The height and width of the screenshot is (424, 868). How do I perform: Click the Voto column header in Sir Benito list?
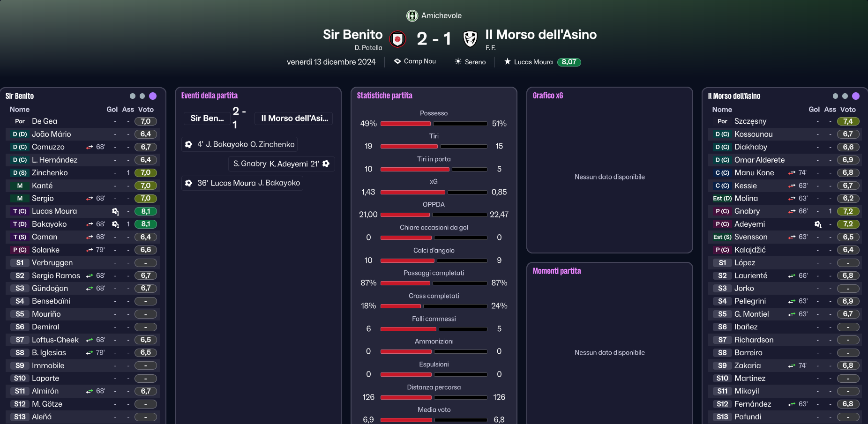coord(146,109)
